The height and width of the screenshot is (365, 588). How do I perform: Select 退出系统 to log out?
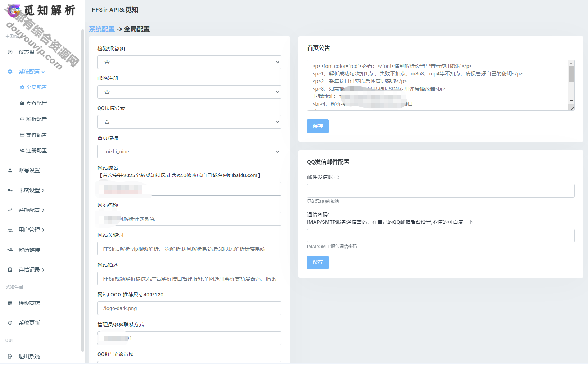(29, 356)
